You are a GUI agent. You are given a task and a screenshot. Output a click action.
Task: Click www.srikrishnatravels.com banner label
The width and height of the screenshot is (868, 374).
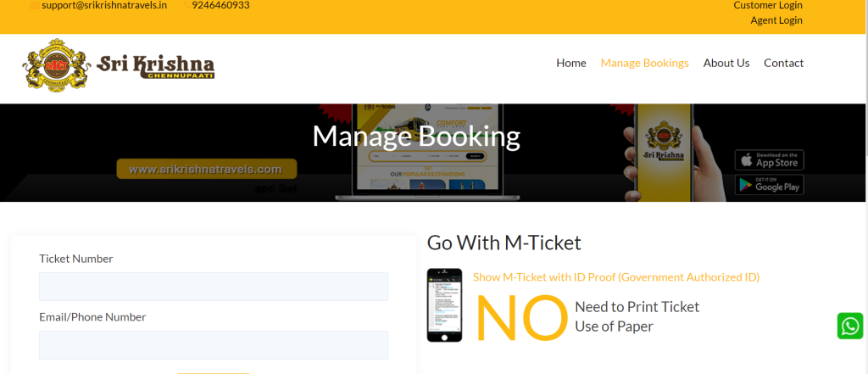206,169
